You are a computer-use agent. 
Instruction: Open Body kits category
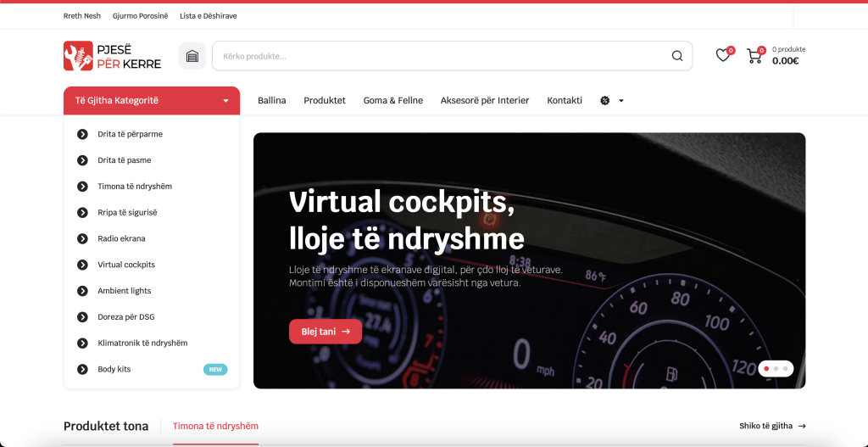pyautogui.click(x=114, y=369)
